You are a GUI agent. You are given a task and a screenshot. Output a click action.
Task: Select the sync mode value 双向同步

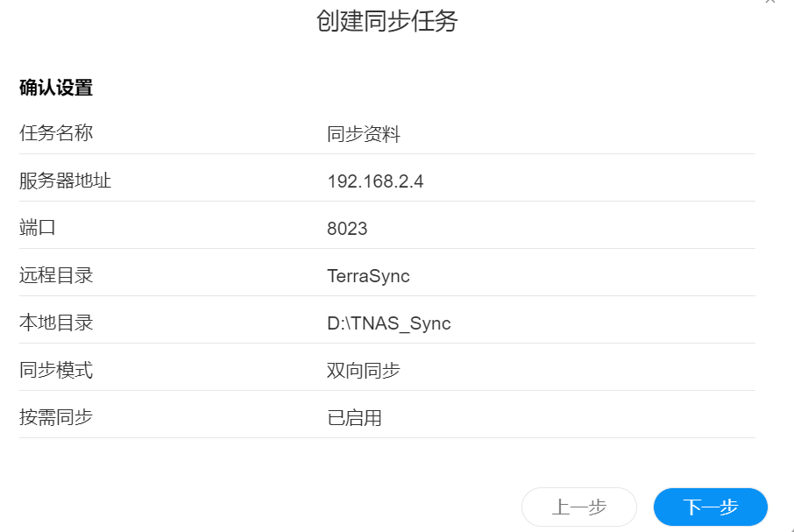click(364, 371)
